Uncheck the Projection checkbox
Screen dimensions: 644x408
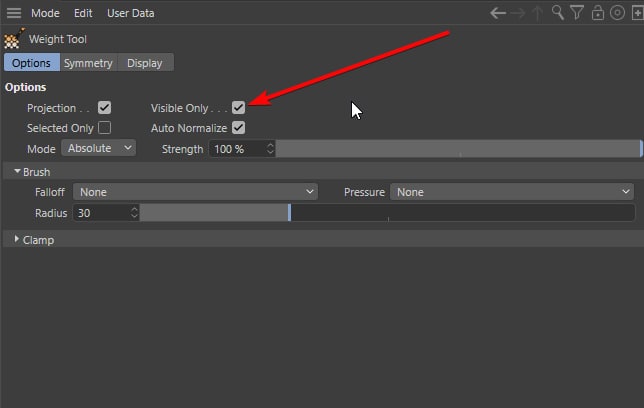pos(104,108)
